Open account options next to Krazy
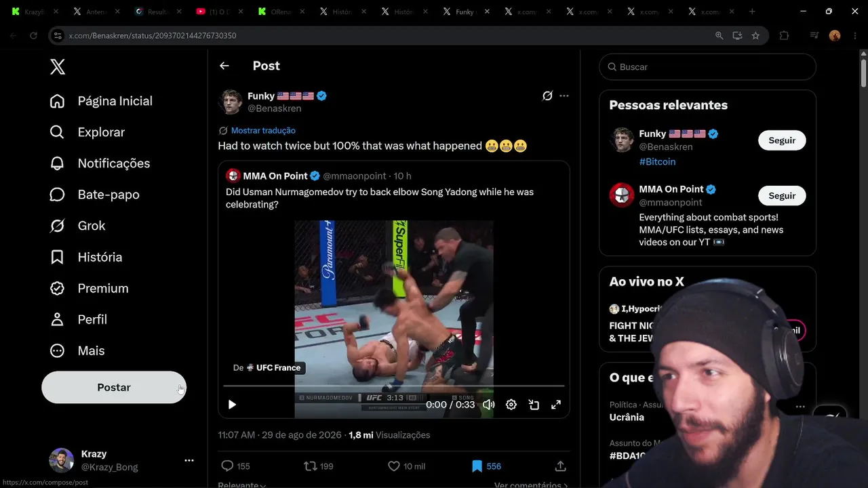This screenshot has width=868, height=488. click(189, 460)
